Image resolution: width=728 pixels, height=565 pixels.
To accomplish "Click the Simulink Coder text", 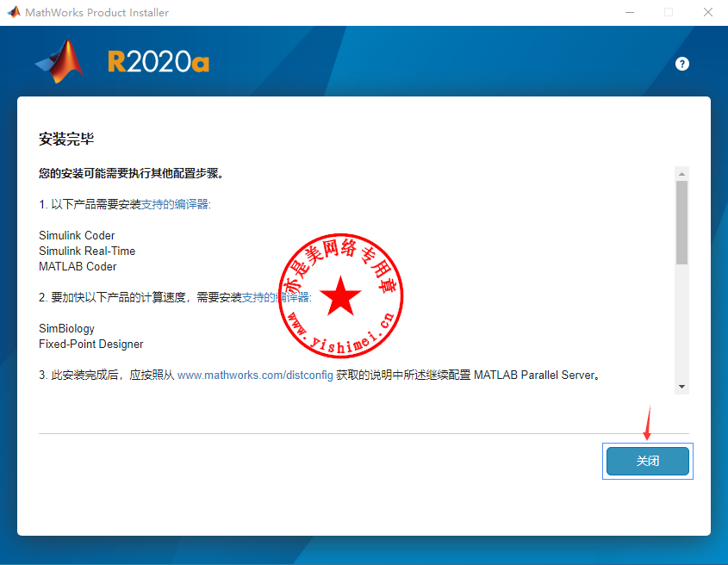I will click(77, 235).
